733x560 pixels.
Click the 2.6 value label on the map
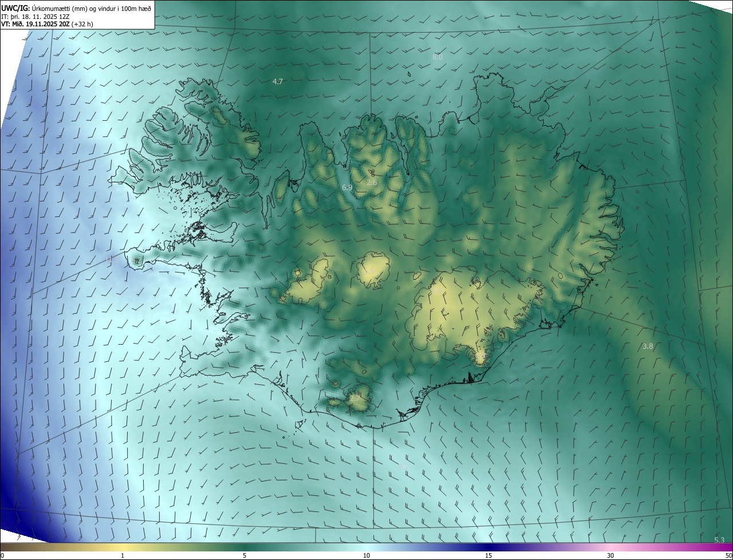pyautogui.click(x=372, y=182)
